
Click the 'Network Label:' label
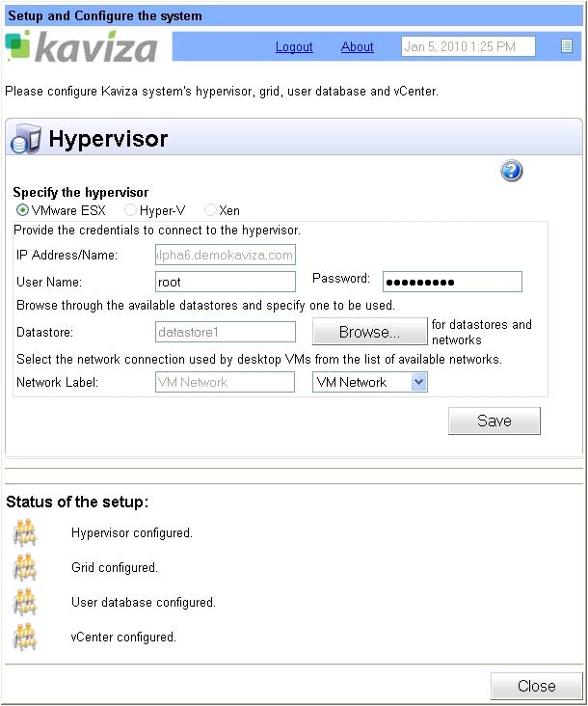point(57,383)
